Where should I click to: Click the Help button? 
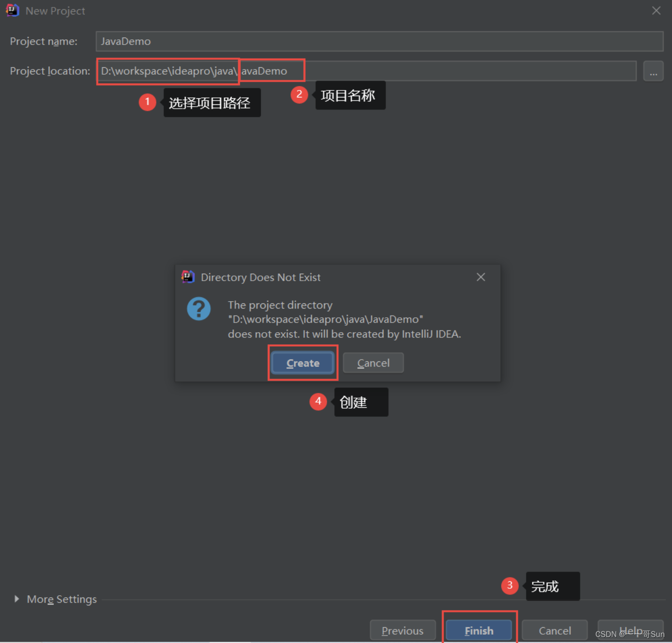tap(630, 630)
